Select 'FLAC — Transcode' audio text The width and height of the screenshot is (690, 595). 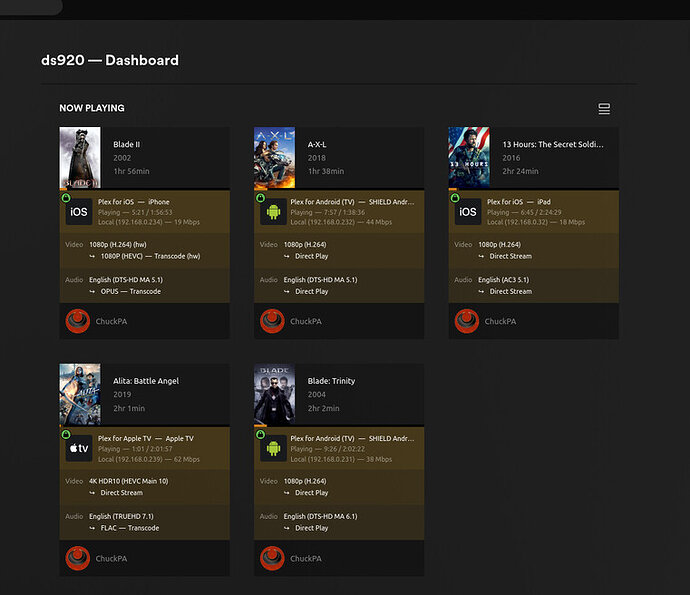point(130,528)
